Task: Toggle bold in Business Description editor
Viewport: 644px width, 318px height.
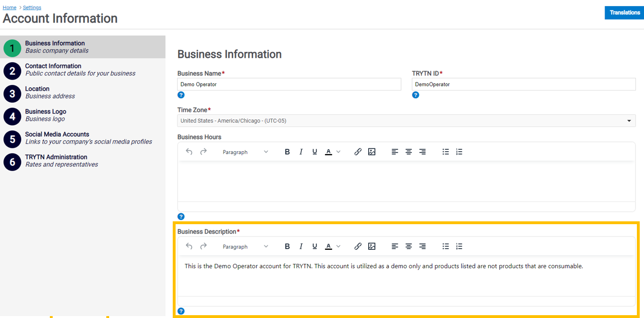Action: click(287, 246)
